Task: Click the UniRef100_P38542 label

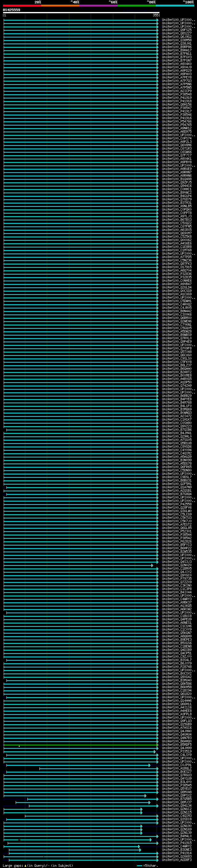Action: coord(177,538)
